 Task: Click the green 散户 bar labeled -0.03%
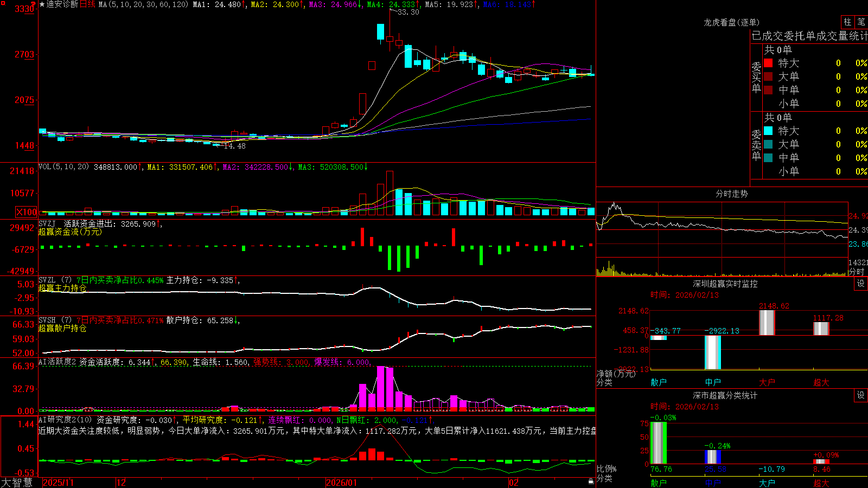tap(659, 443)
